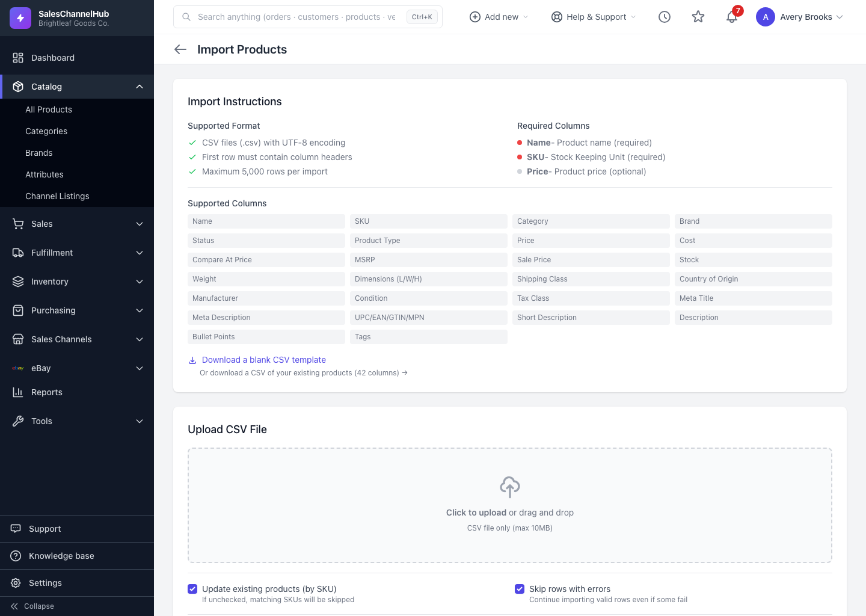866x616 pixels.
Task: Click the Inventory layers icon
Action: click(18, 282)
